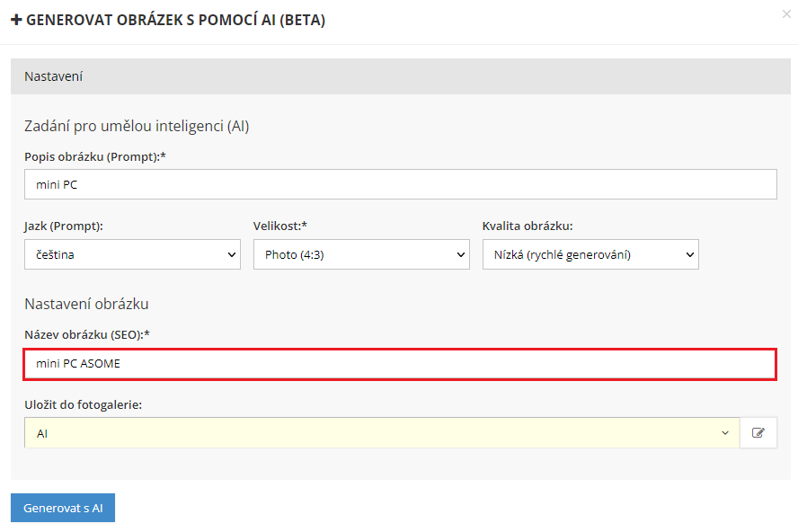Click the Uložit do fotogalerie label
The image size is (798, 532).
coord(83,404)
